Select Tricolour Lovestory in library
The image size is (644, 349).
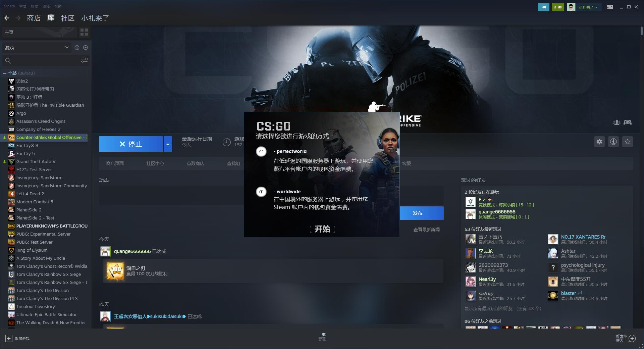(36, 306)
